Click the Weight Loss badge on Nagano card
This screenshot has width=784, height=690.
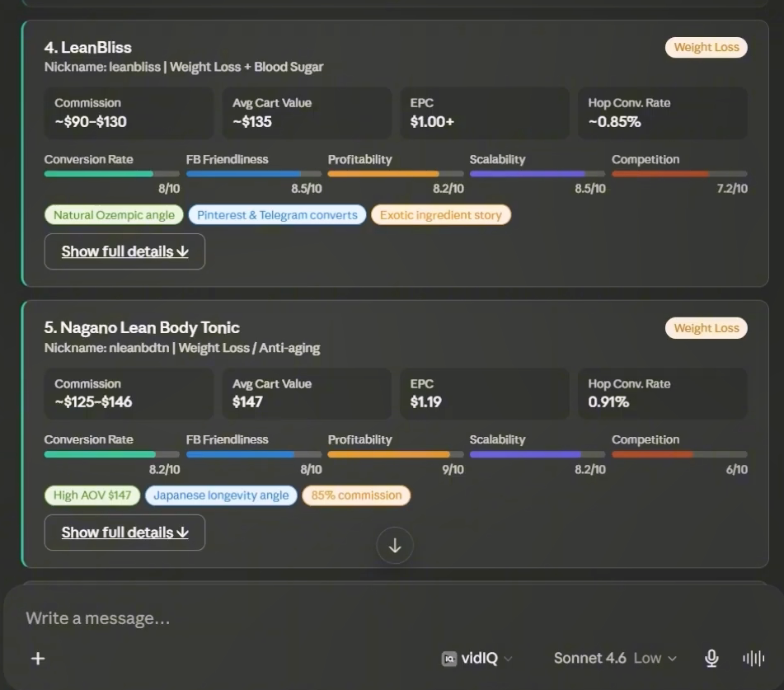706,328
